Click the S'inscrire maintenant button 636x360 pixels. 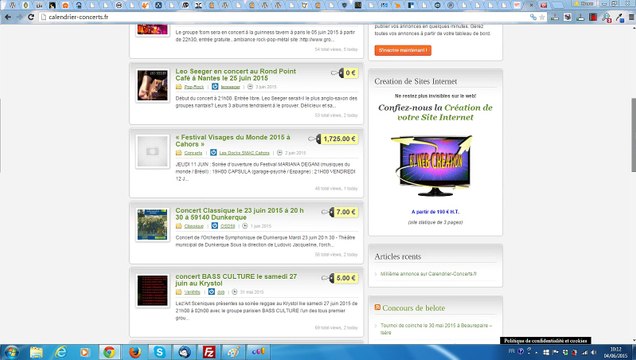coord(403,50)
